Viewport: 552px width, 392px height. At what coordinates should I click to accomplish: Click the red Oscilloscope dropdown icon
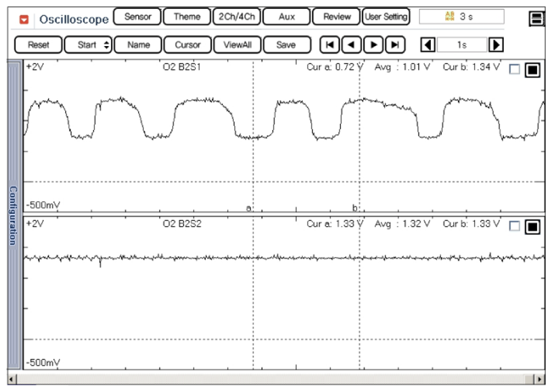24,19
